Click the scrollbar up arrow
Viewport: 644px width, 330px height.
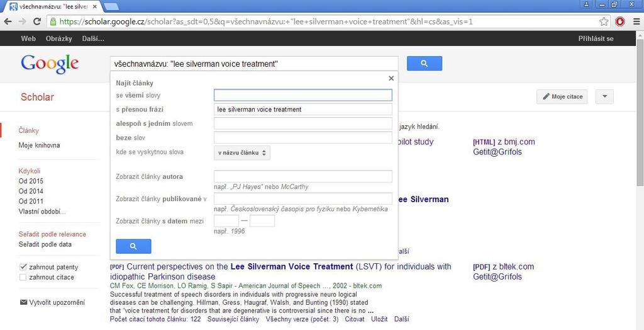(640, 36)
